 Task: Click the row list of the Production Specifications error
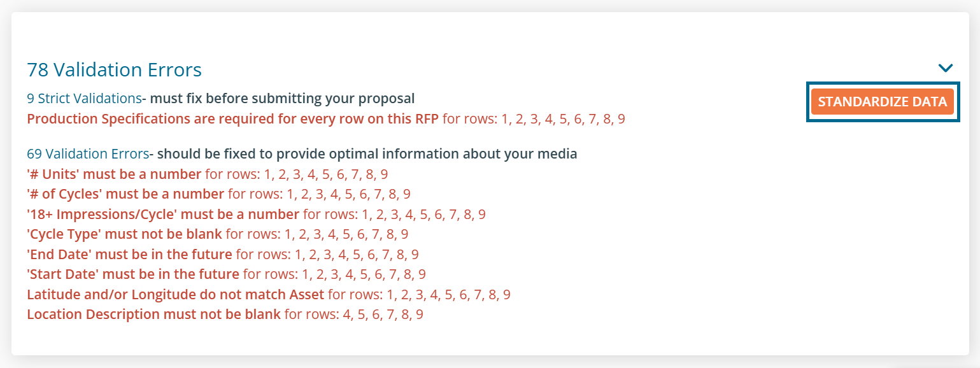click(x=534, y=119)
